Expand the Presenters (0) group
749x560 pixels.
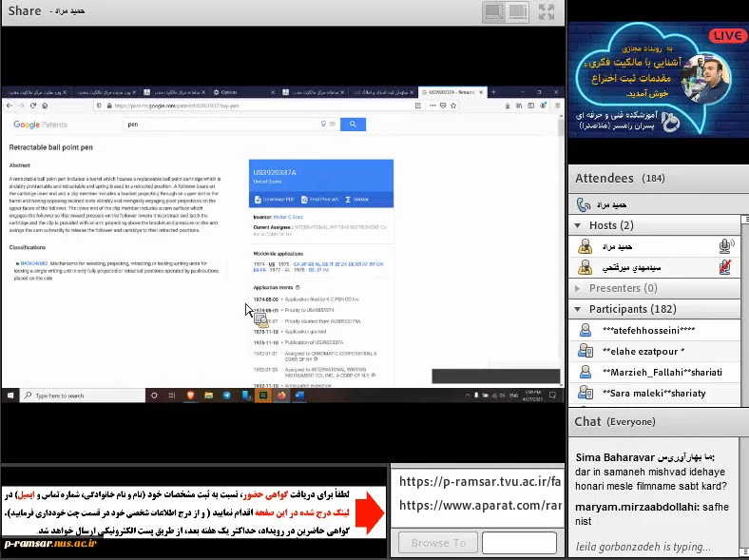click(x=578, y=288)
